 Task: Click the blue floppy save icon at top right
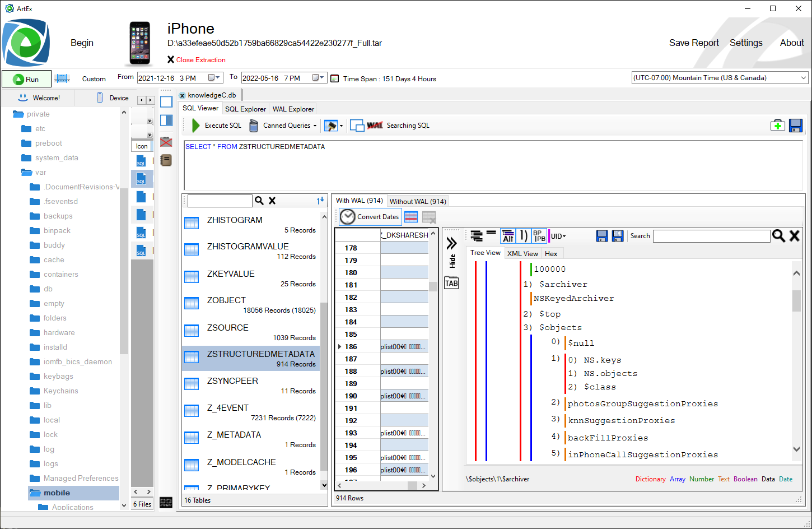pos(796,126)
